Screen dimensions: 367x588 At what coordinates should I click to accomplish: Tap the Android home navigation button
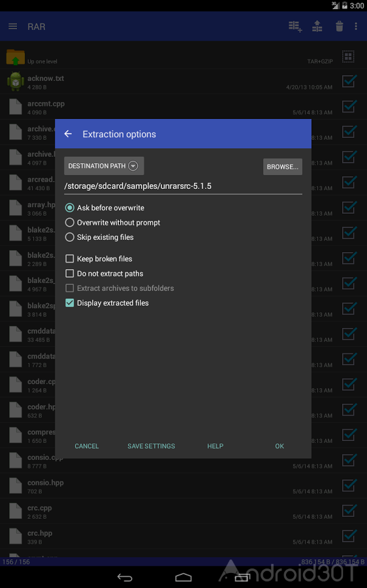(183, 577)
